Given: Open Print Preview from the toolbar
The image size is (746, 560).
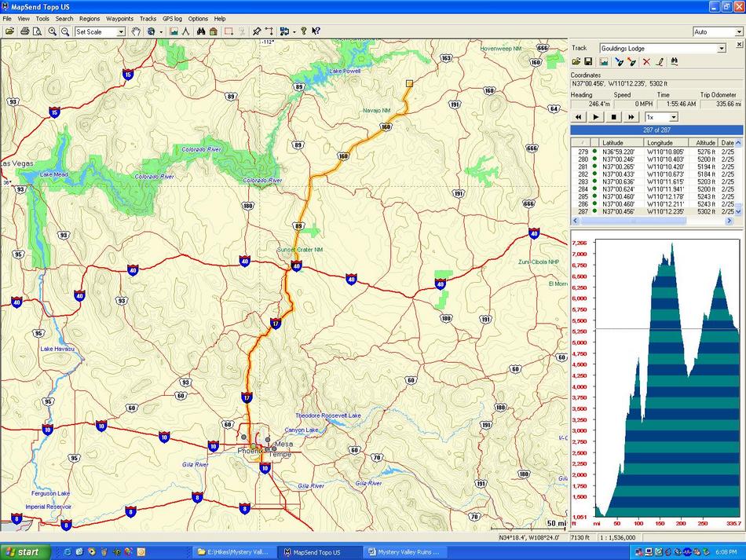Looking at the screenshot, I should [x=37, y=32].
